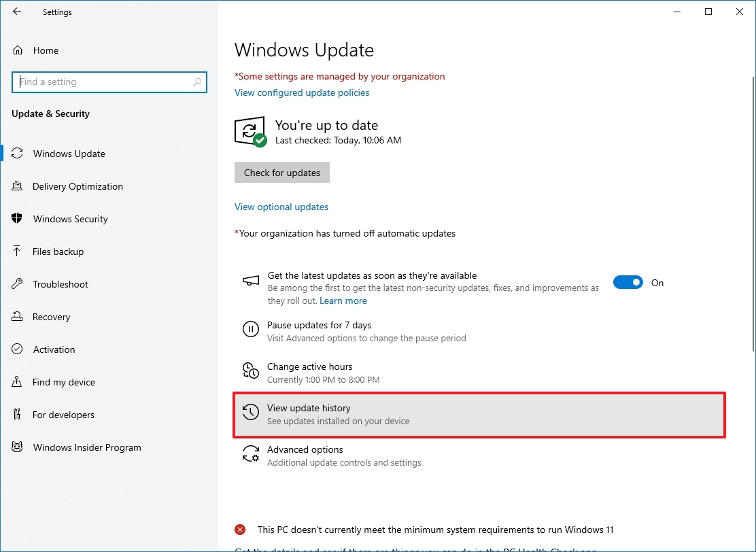Open View configured update policies link
This screenshot has width=756, height=552.
(302, 92)
